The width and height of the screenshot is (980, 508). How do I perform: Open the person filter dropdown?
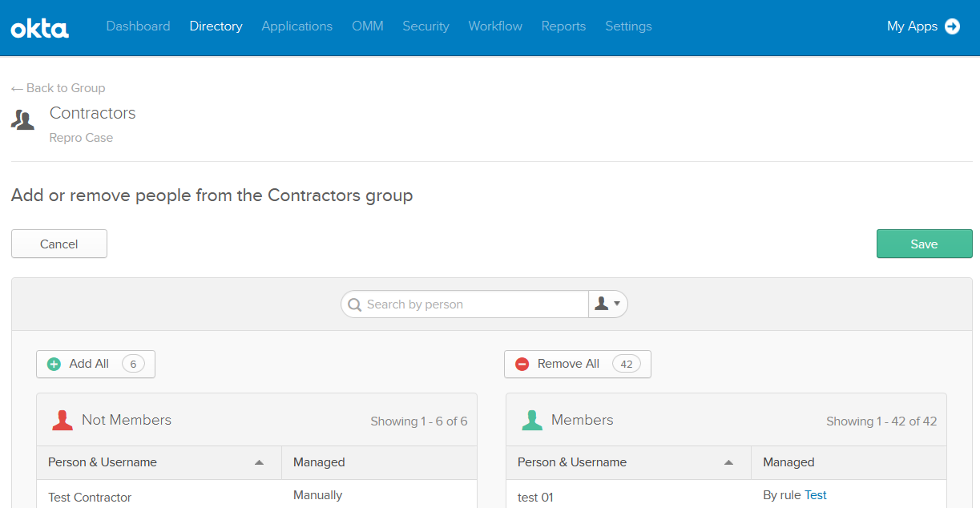pyautogui.click(x=607, y=304)
